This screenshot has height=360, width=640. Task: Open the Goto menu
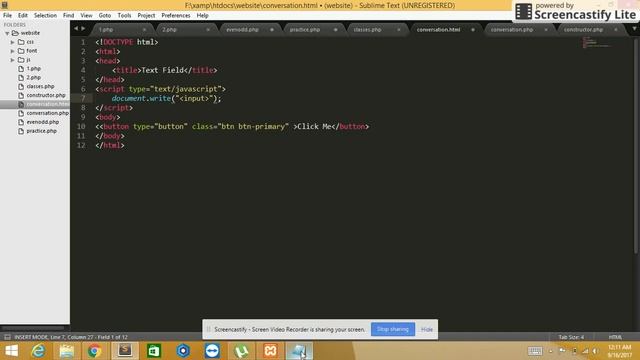click(104, 16)
